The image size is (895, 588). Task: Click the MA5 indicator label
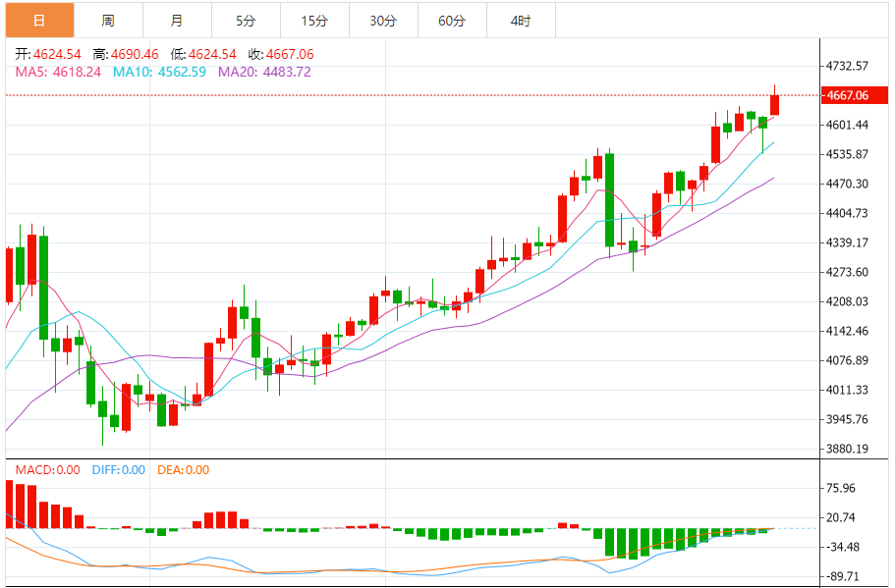(57, 72)
